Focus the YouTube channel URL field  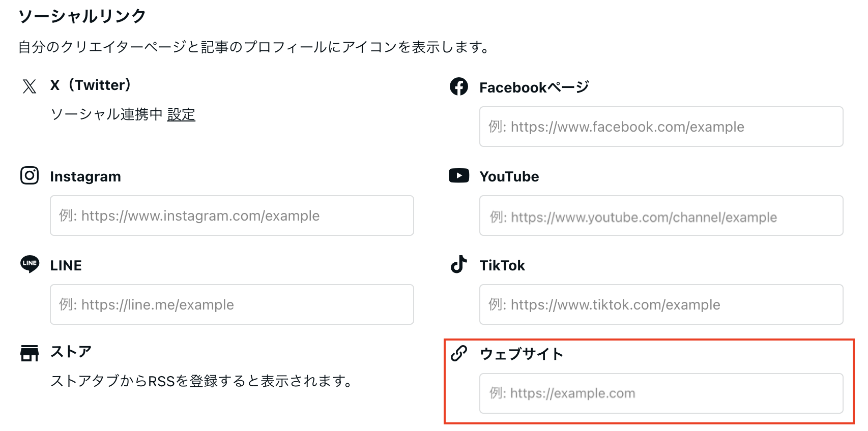click(x=661, y=216)
